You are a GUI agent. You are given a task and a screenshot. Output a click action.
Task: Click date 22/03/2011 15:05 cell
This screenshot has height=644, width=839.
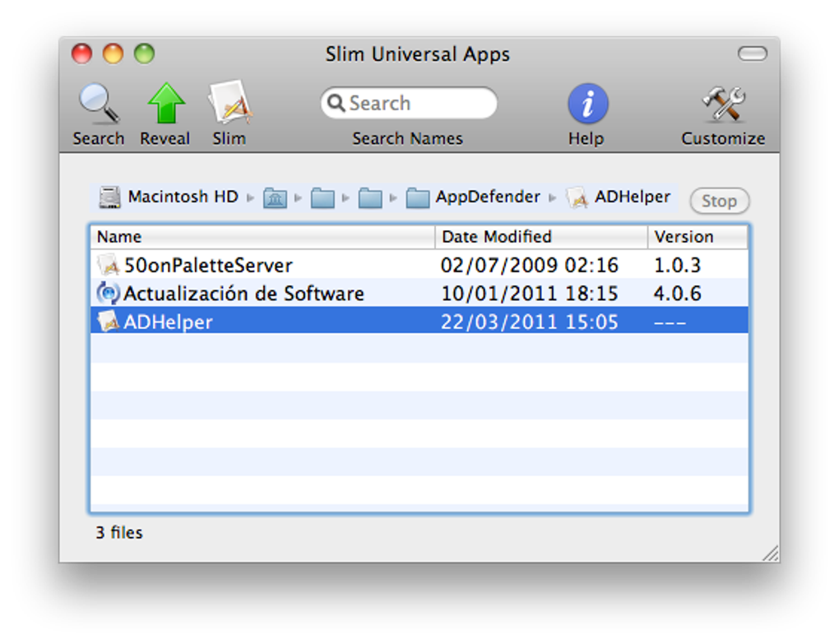[x=529, y=322]
